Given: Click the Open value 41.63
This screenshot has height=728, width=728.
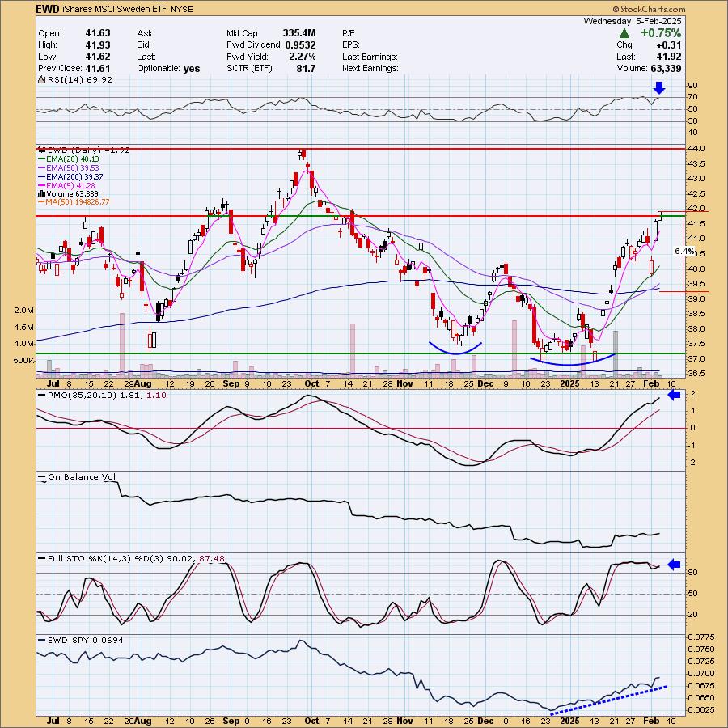Looking at the screenshot, I should [x=98, y=33].
